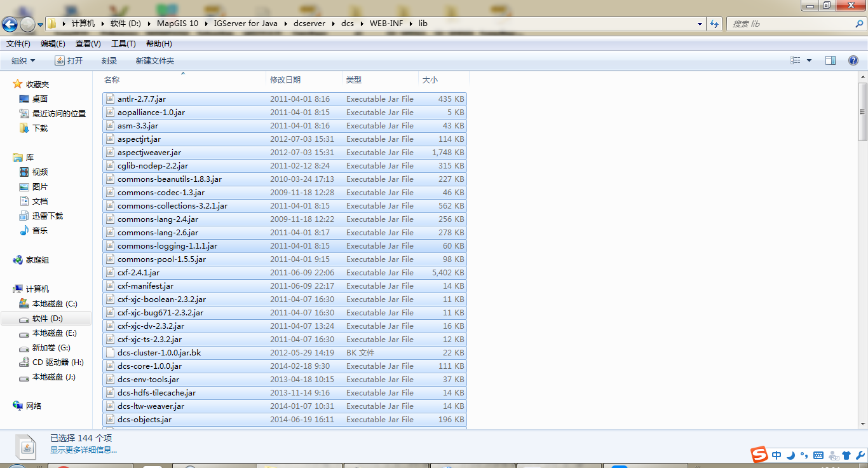Select 最近访问的位置 in favorites
The width and height of the screenshot is (868, 468).
59,113
